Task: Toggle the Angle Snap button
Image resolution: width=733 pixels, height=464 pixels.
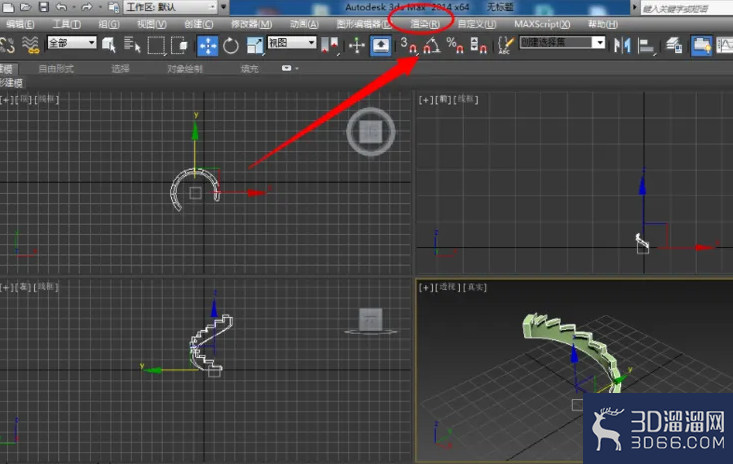Action: pyautogui.click(x=432, y=45)
